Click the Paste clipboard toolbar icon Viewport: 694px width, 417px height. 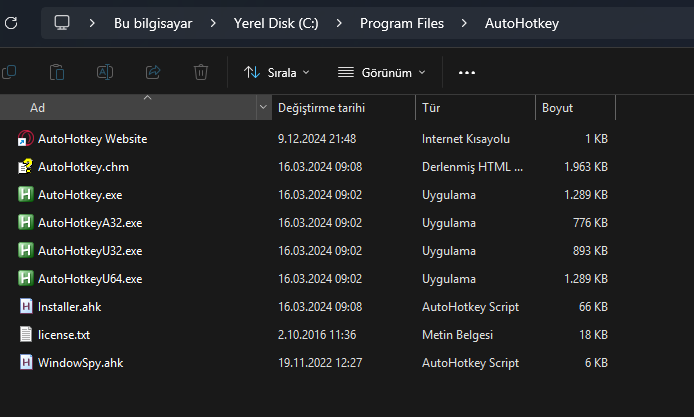pos(57,72)
